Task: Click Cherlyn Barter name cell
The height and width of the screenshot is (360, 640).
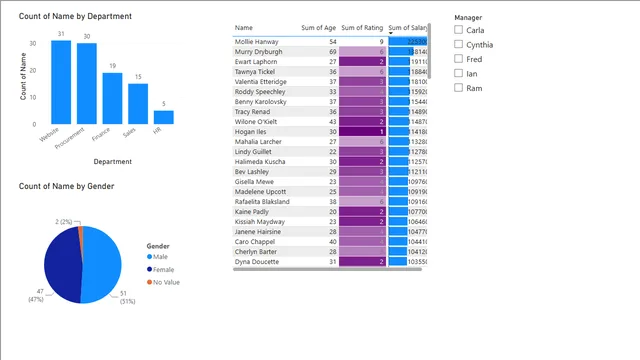Action: (256, 252)
